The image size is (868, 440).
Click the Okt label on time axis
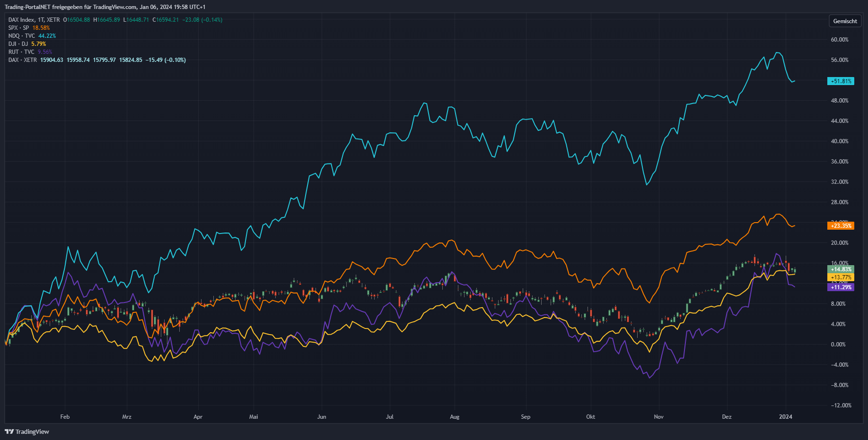[x=590, y=417]
